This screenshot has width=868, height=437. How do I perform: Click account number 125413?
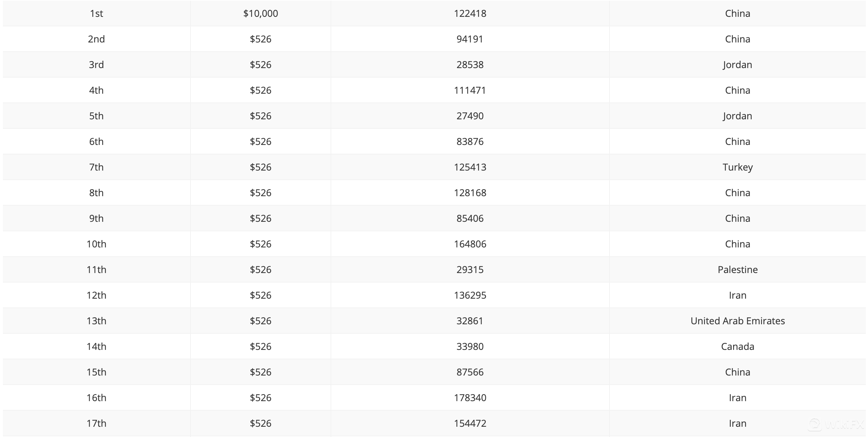click(470, 167)
